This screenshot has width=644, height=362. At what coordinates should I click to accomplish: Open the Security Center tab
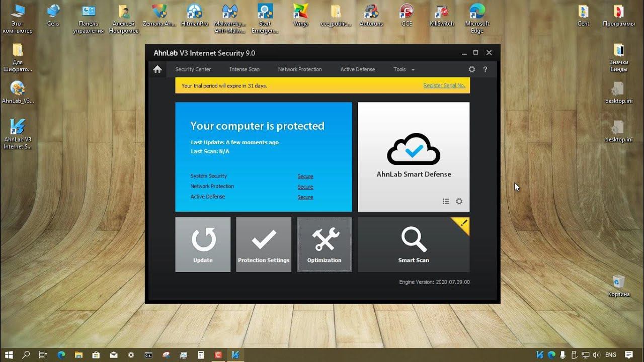[193, 69]
